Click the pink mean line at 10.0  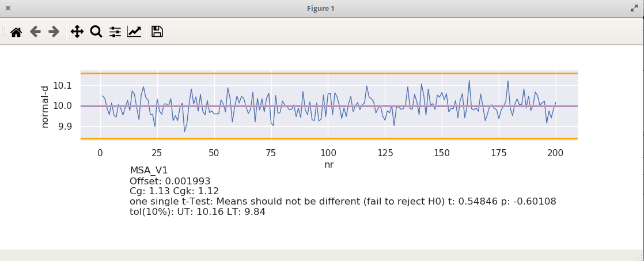coord(329,105)
